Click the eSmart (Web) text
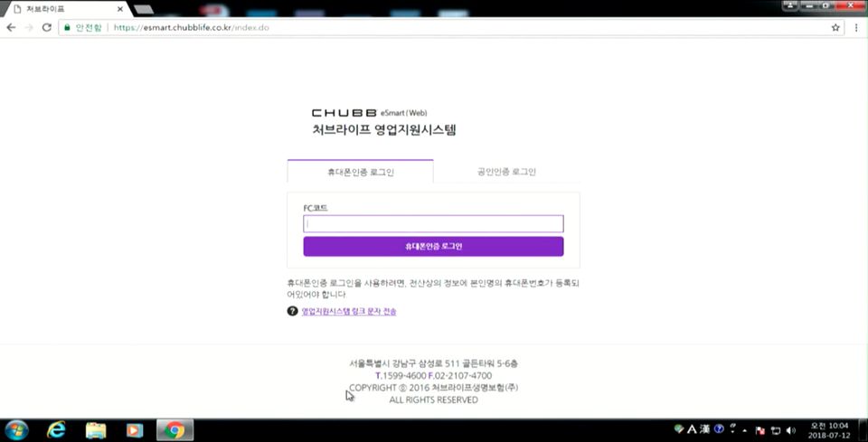Viewport: 868px width, 442px height. tap(403, 113)
